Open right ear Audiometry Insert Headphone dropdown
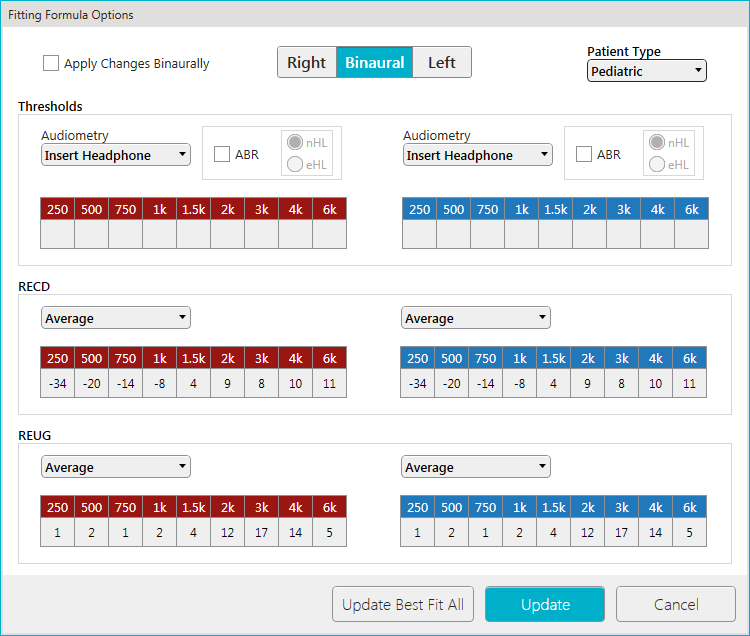 pos(116,155)
